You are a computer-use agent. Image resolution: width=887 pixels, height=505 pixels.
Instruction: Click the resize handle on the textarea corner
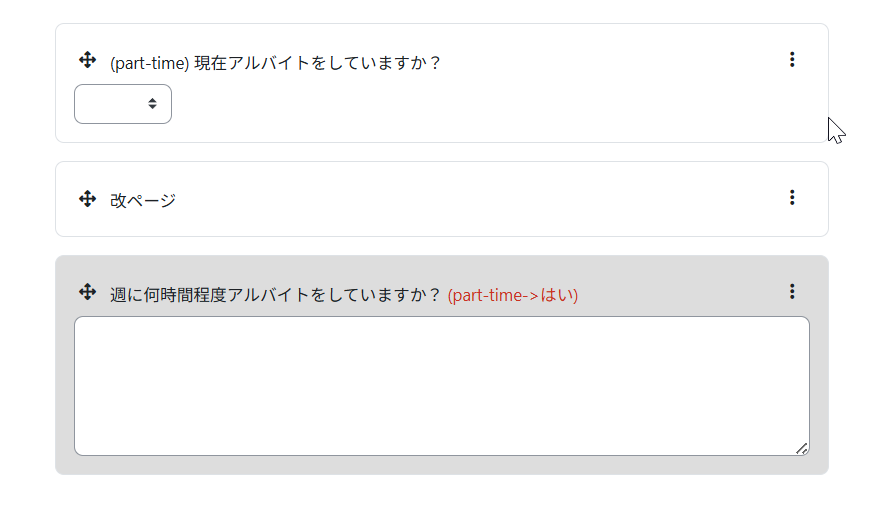802,448
